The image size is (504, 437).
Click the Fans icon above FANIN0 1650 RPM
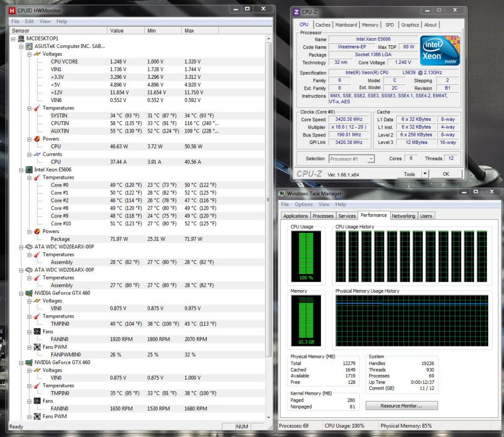[x=37, y=401]
